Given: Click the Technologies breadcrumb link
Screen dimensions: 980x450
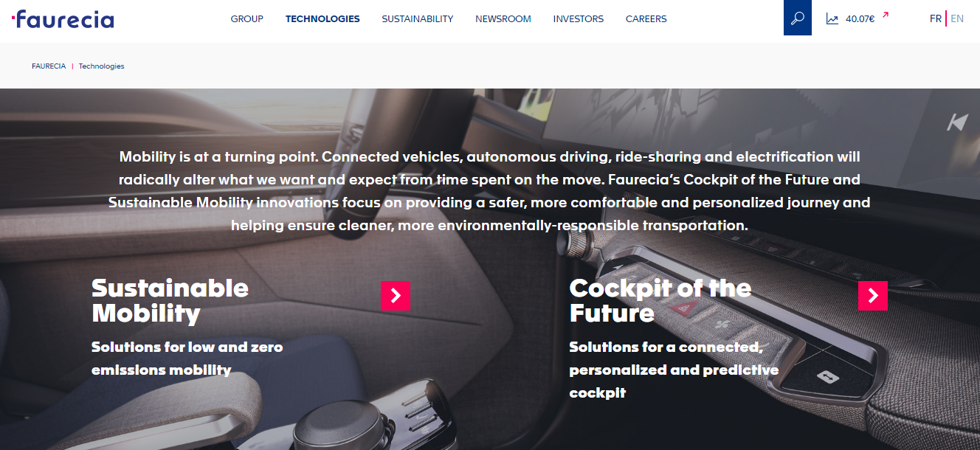Looking at the screenshot, I should click(x=102, y=66).
